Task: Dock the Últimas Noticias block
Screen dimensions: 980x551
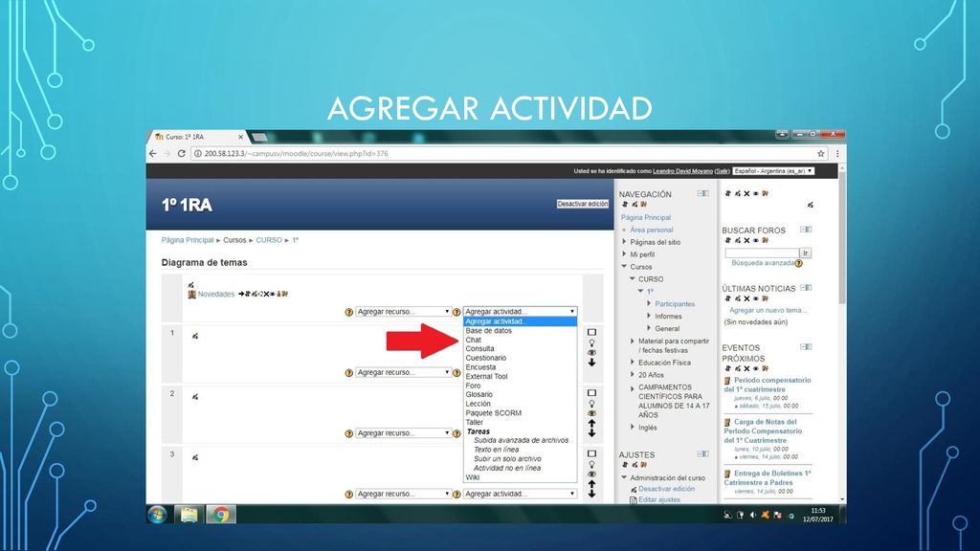Action: point(806,288)
